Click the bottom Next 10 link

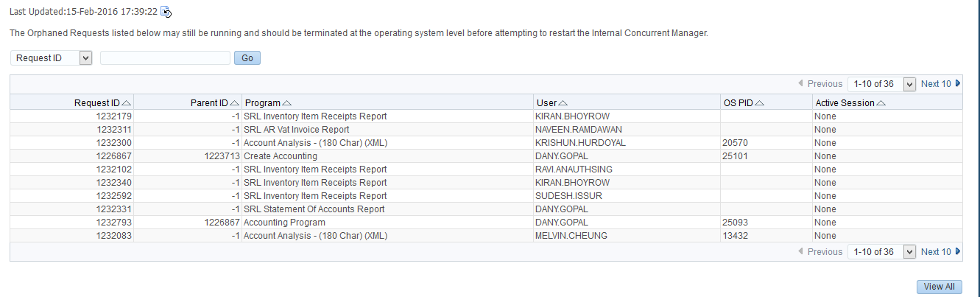click(x=936, y=252)
